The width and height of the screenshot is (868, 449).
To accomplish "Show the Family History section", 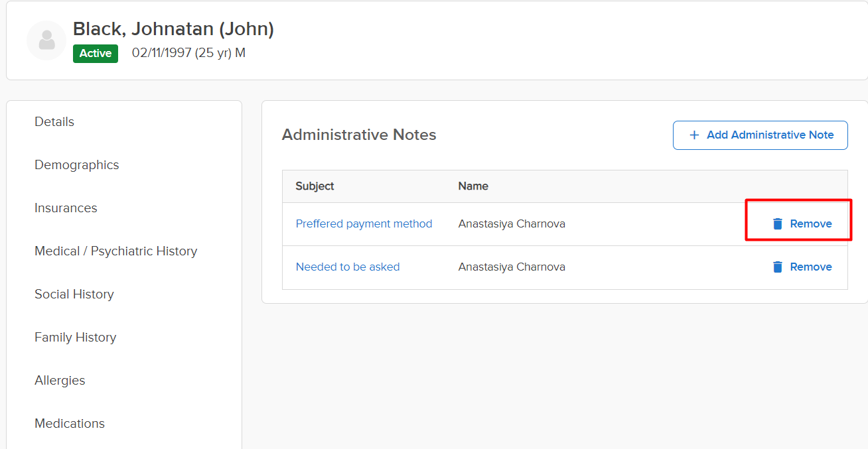I will [x=76, y=338].
